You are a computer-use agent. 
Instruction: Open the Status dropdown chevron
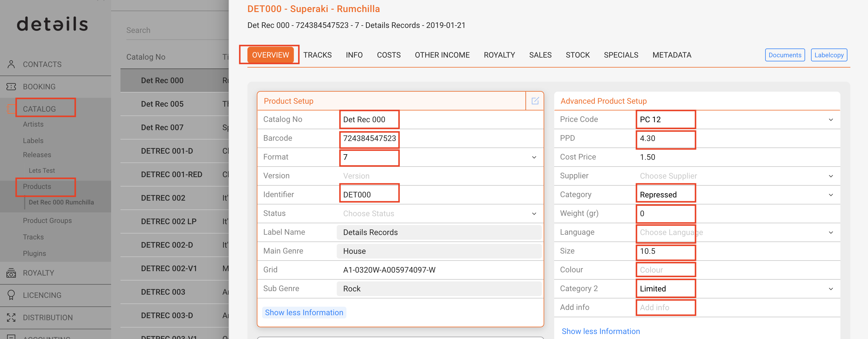point(534,214)
